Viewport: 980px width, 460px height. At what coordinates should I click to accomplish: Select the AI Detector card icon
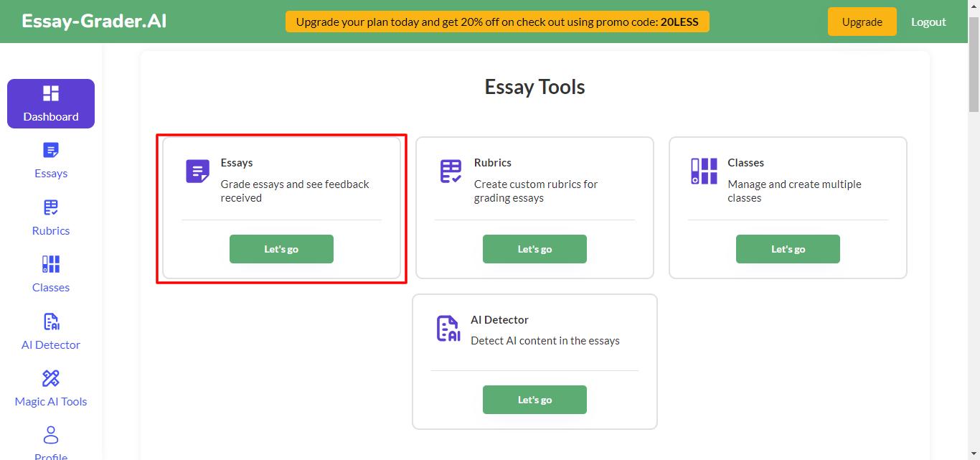[448, 328]
